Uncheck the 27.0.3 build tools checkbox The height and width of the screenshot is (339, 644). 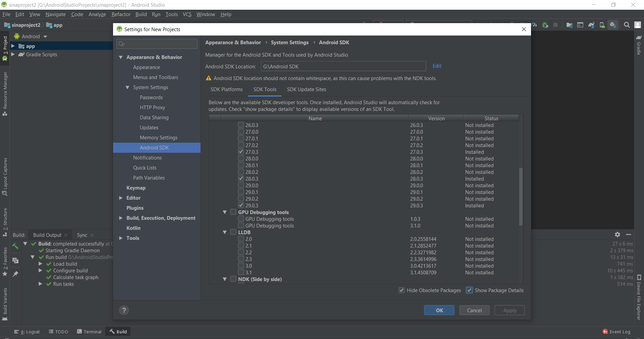click(241, 152)
